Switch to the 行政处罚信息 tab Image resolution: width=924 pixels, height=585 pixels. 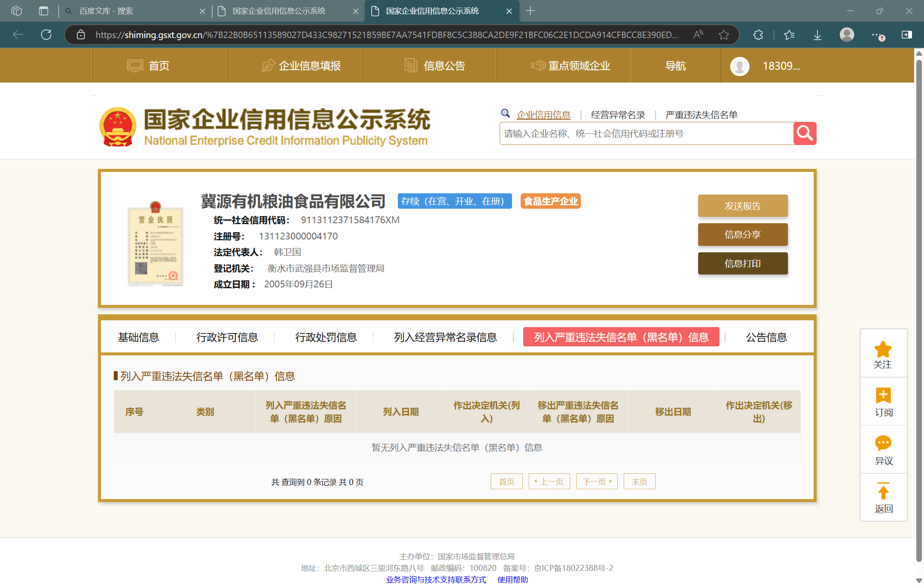pos(326,337)
